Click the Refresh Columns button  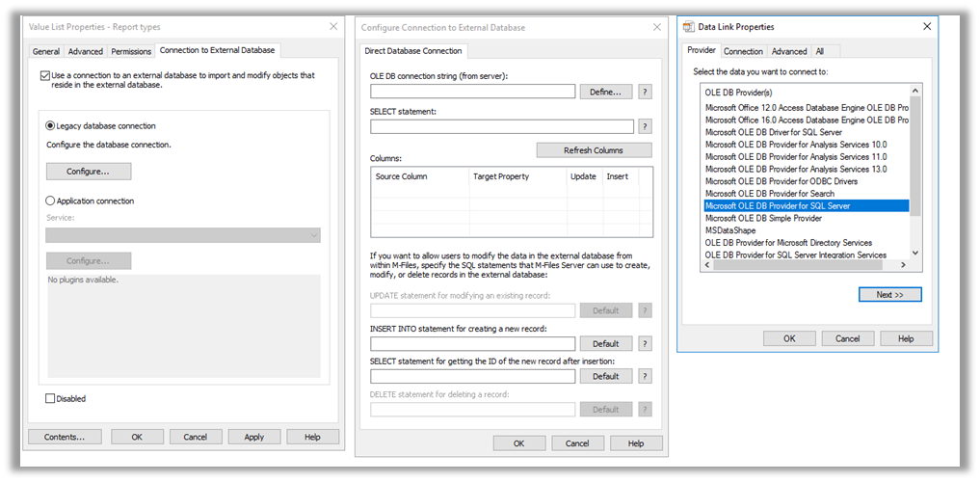594,150
